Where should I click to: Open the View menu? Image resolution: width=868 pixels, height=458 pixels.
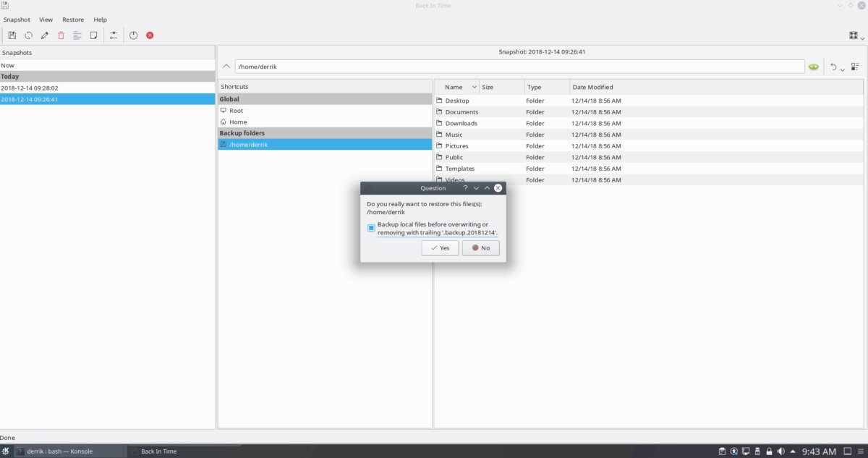pos(46,20)
